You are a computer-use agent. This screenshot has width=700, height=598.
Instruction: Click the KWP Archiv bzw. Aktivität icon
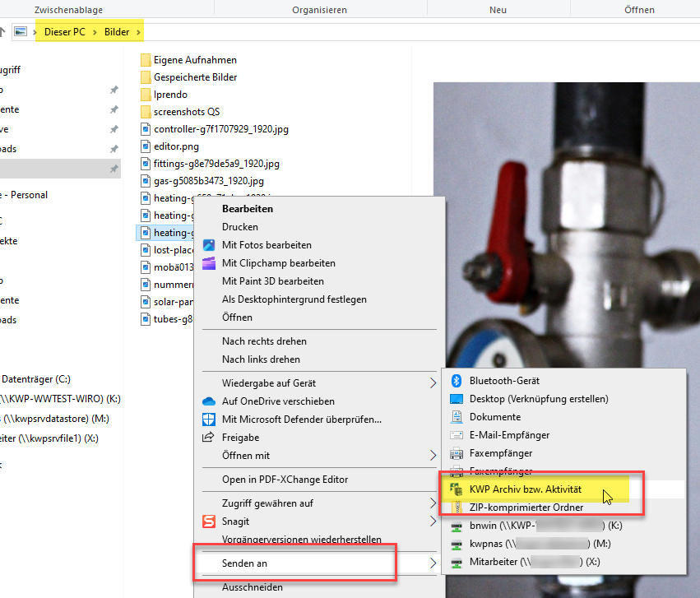(x=456, y=489)
